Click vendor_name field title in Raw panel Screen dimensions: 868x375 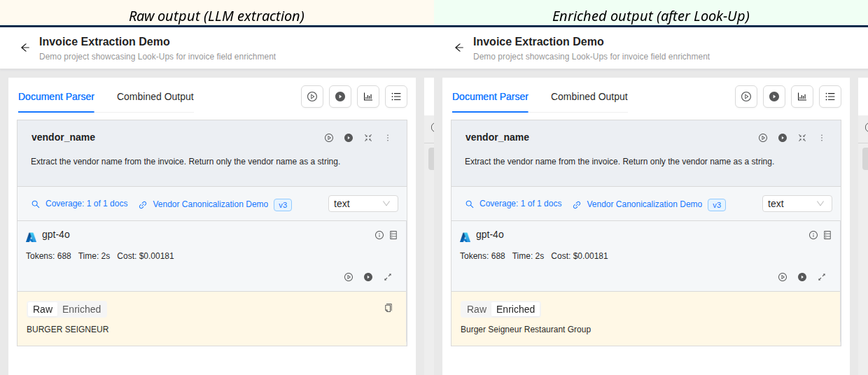[63, 137]
